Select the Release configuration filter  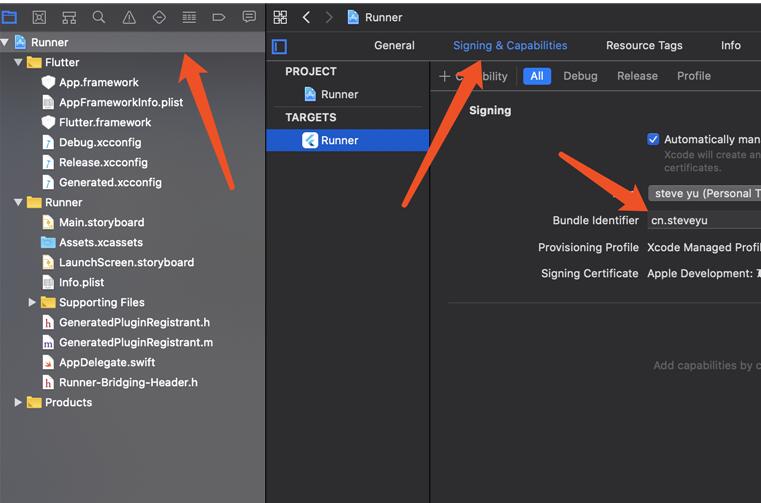637,76
